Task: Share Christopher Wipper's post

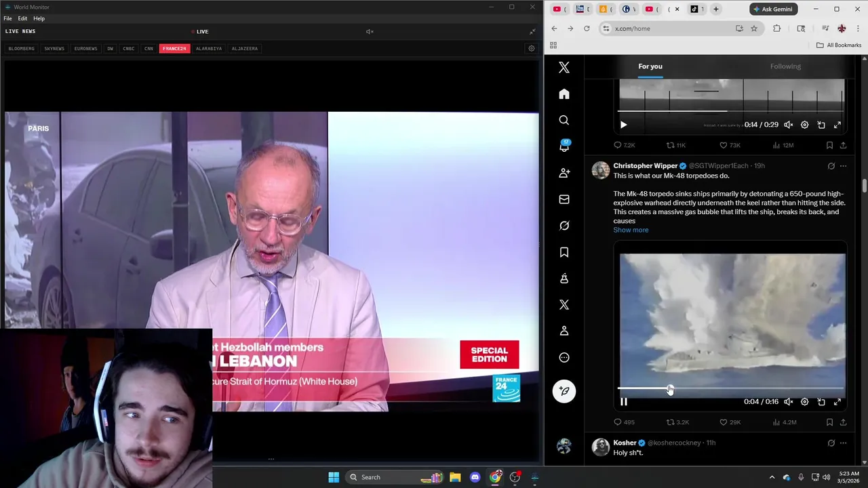Action: tap(843, 422)
